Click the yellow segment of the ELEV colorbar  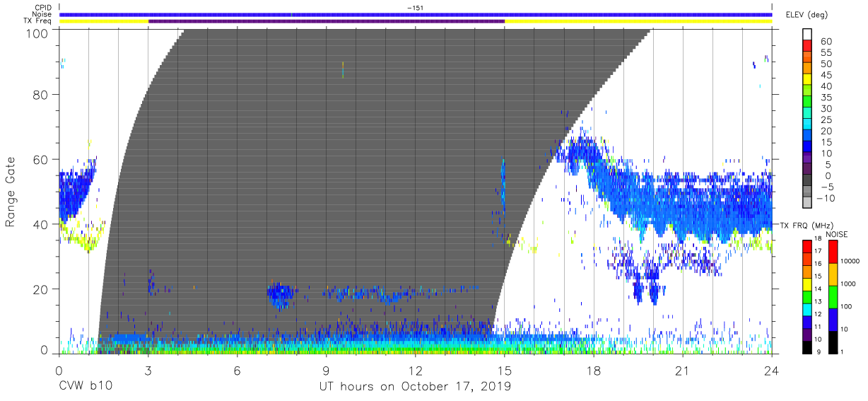click(x=807, y=79)
